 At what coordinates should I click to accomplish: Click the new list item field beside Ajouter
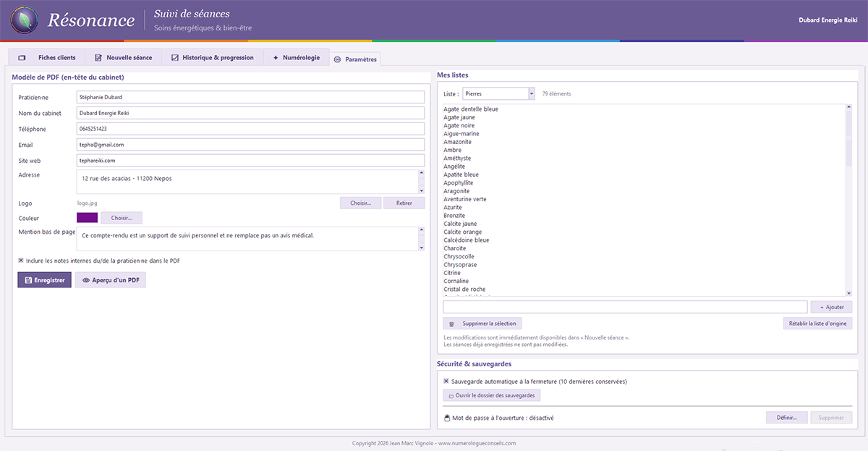tap(625, 307)
